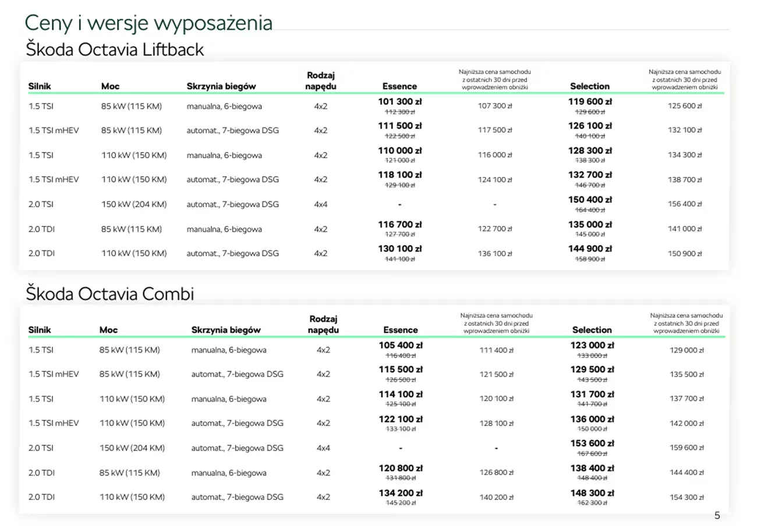757x532 pixels.
Task: Select the crossed-out price "112 300 zł"
Action: [x=399, y=112]
